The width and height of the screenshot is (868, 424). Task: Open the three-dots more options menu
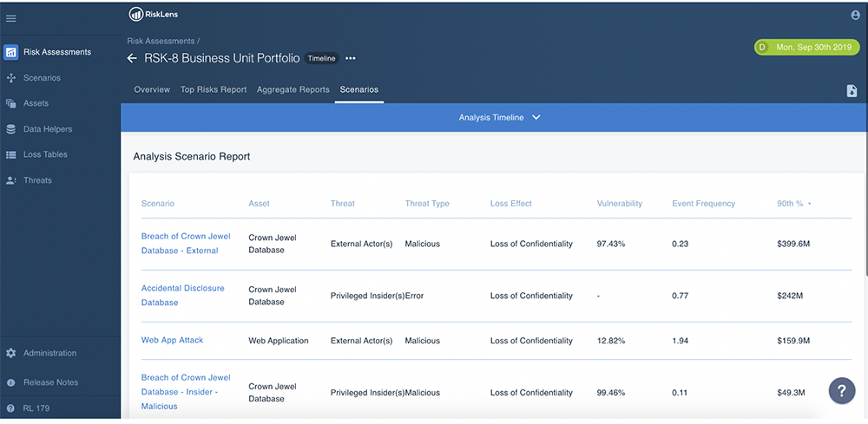coord(351,58)
